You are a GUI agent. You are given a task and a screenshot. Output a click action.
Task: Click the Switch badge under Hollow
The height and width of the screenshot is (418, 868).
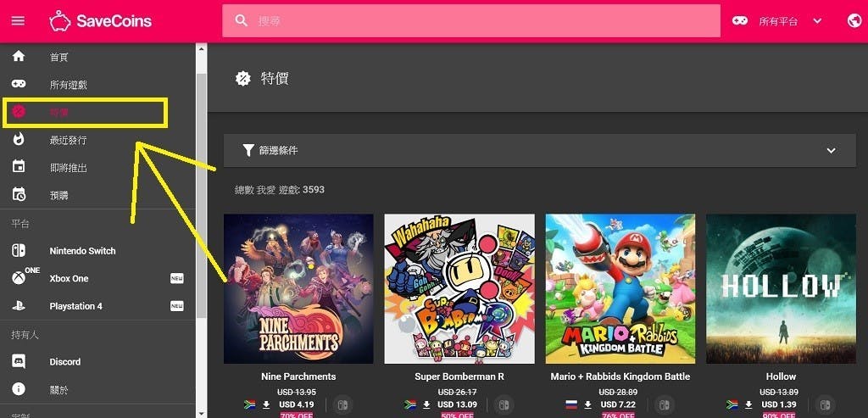tap(826, 404)
